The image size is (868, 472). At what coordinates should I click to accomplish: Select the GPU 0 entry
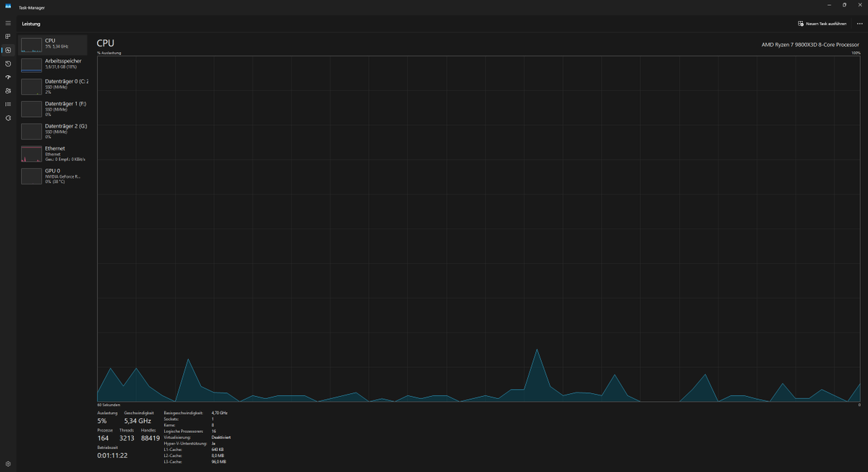(53, 176)
